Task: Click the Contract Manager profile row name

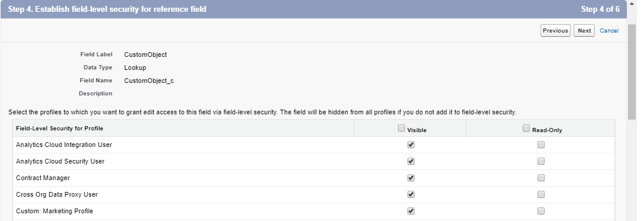Action: tap(43, 178)
